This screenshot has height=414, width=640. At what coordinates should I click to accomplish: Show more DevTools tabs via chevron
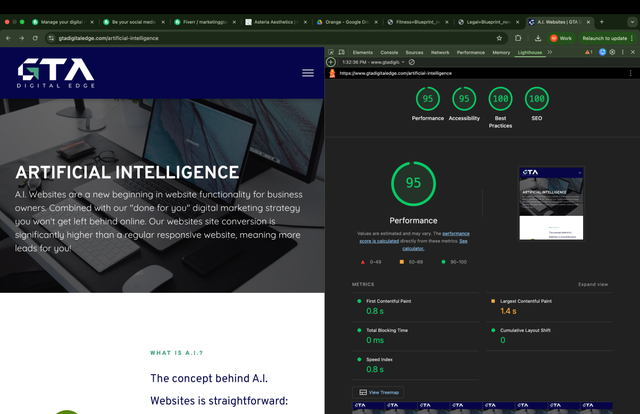coord(550,52)
